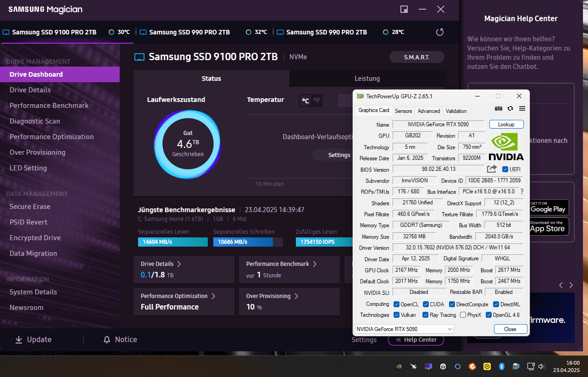Click the network connection tray icon

click(x=531, y=366)
